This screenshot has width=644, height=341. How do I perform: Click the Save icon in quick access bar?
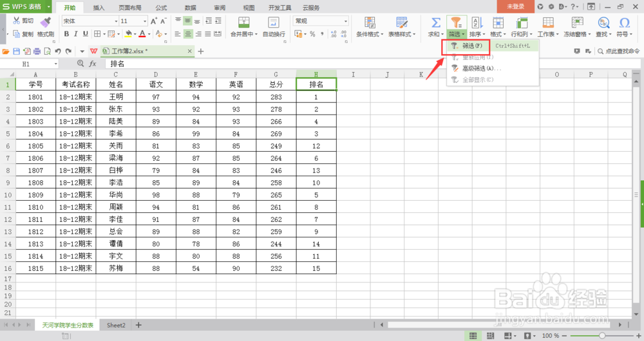(x=17, y=51)
